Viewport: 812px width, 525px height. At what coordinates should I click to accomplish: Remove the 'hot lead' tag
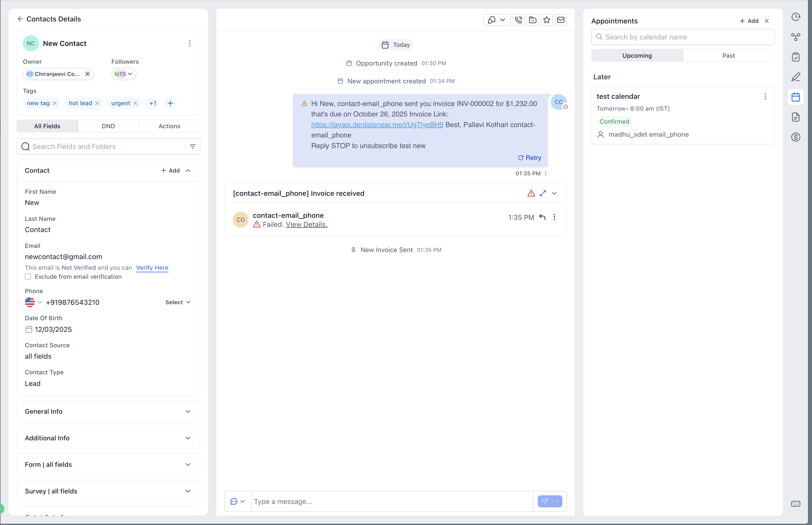tap(97, 103)
